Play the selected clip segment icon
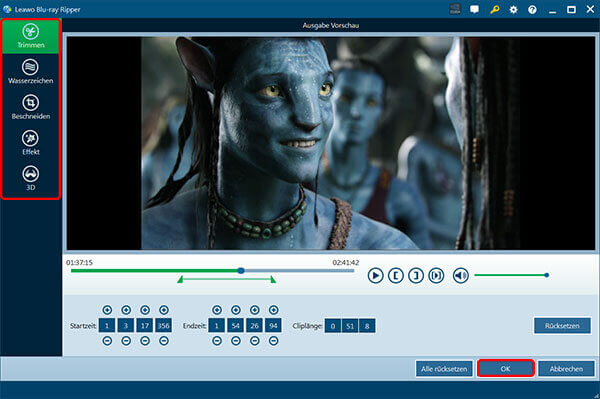Image resolution: width=600 pixels, height=399 pixels. [x=436, y=275]
